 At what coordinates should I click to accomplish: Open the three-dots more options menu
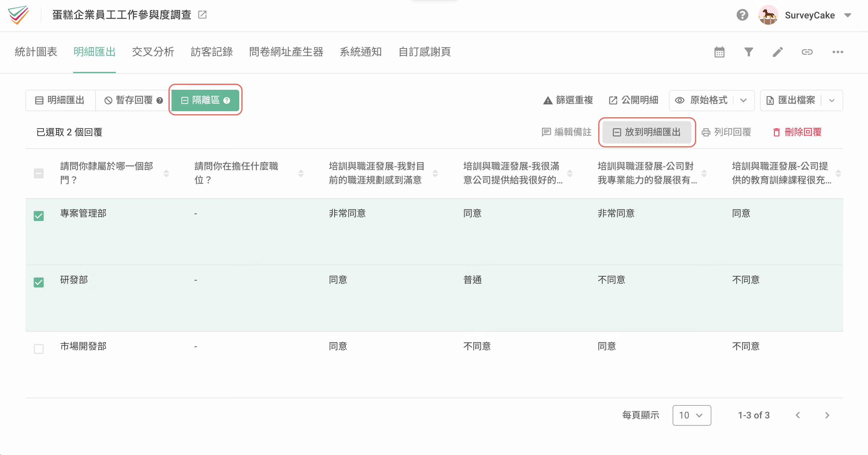(x=838, y=52)
